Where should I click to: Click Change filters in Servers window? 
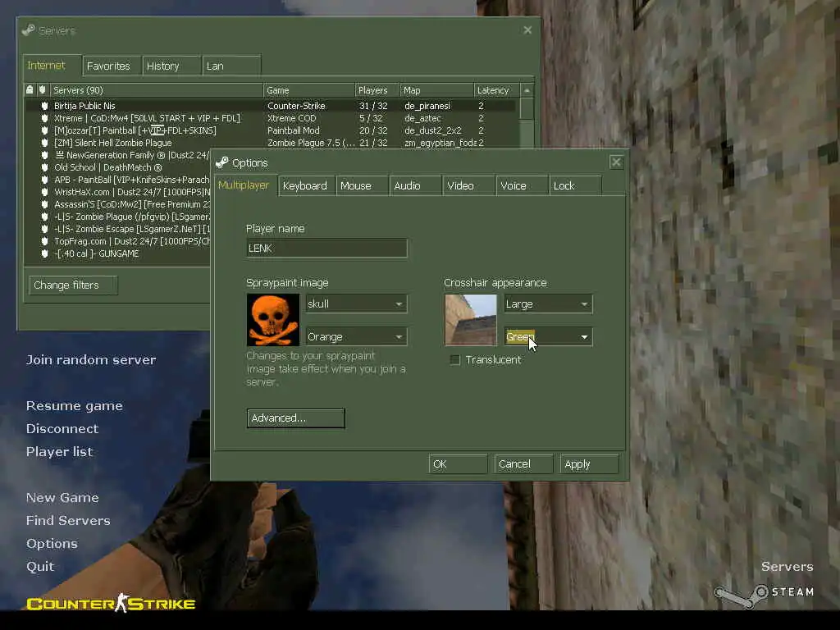point(73,285)
